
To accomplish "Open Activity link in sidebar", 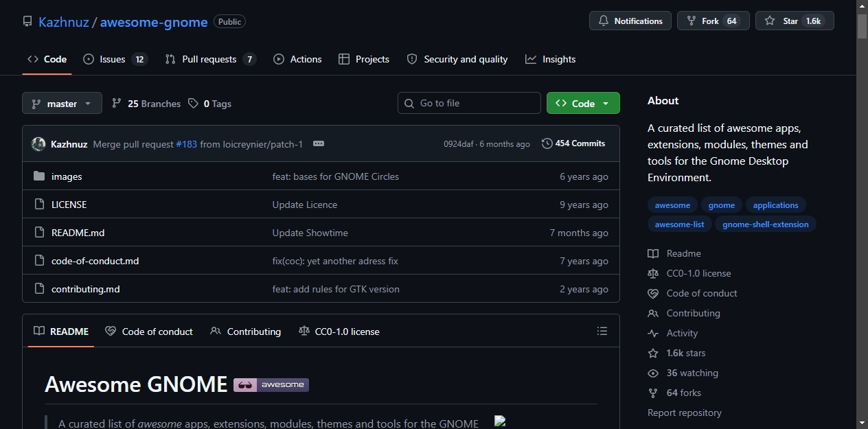I will tap(673, 333).
